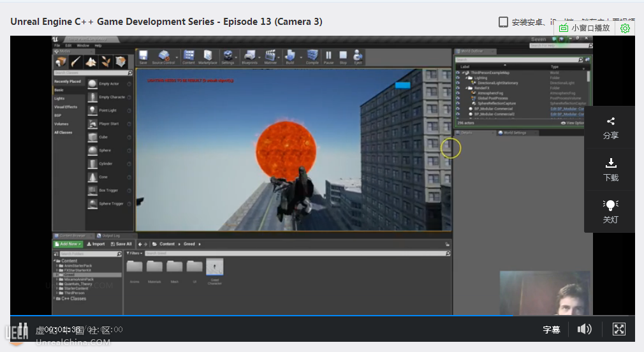Pause the game simulation
644x352 pixels.
pyautogui.click(x=328, y=57)
